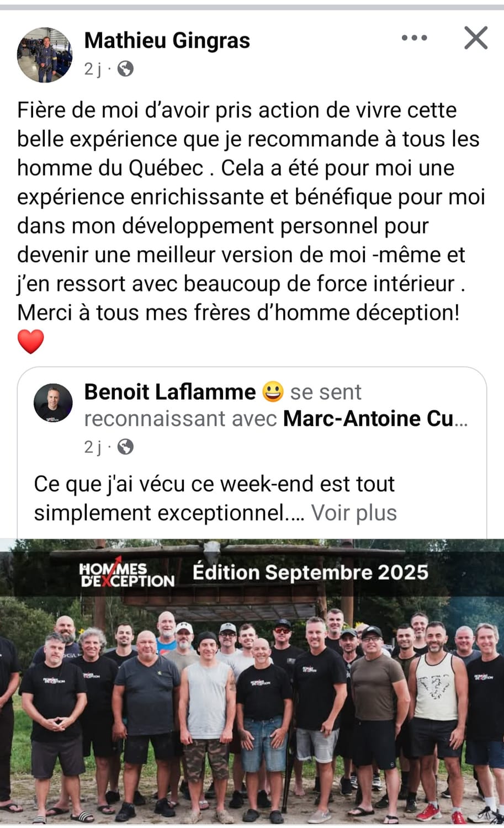Click the Hommes d'Exception logo on the photo
This screenshot has height=828, width=504.
coord(127,574)
